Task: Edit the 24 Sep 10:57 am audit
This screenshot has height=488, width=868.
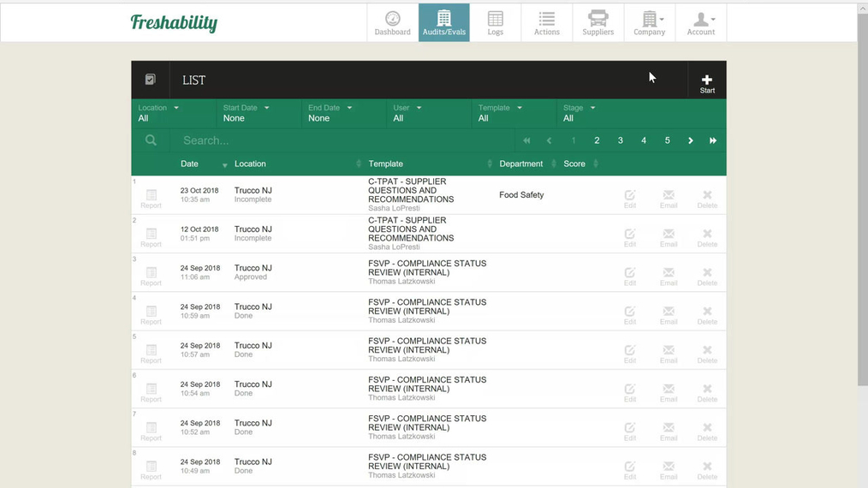Action: (630, 354)
